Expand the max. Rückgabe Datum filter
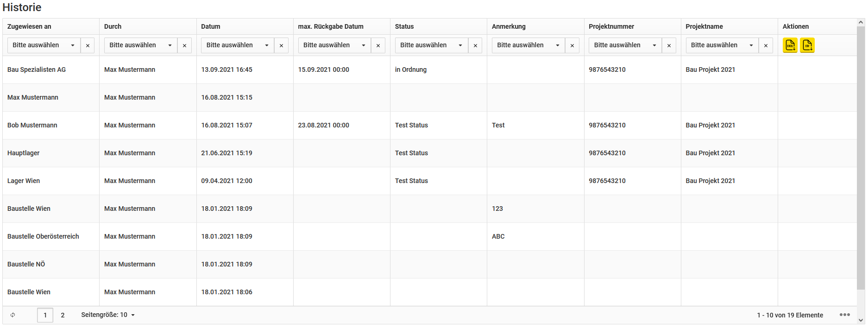Viewport: 868px width, 329px height. [334, 45]
